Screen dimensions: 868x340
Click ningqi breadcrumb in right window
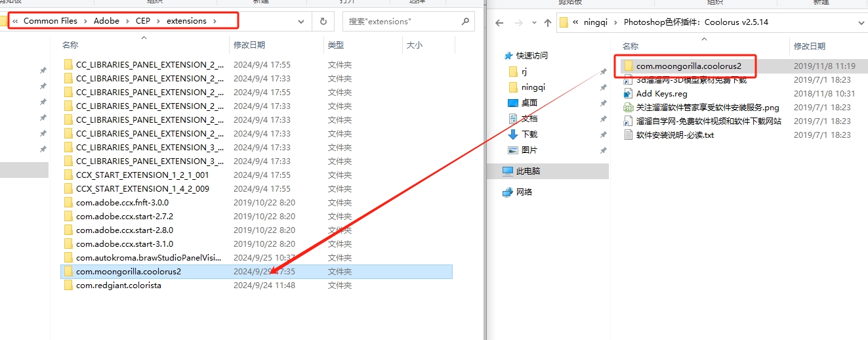[x=596, y=22]
